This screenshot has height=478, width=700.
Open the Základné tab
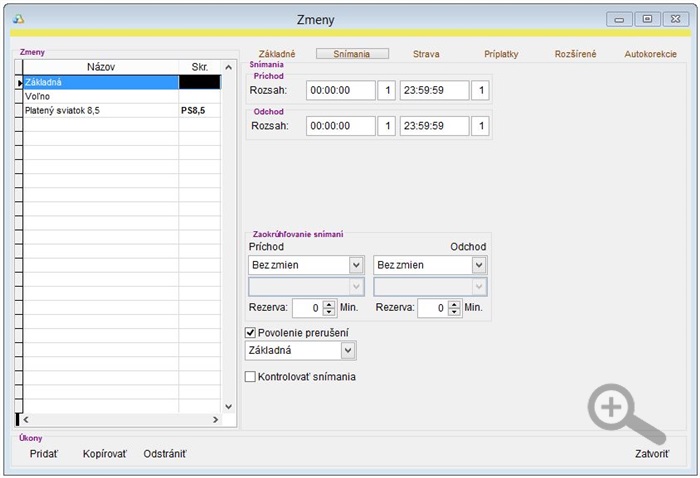coord(277,54)
